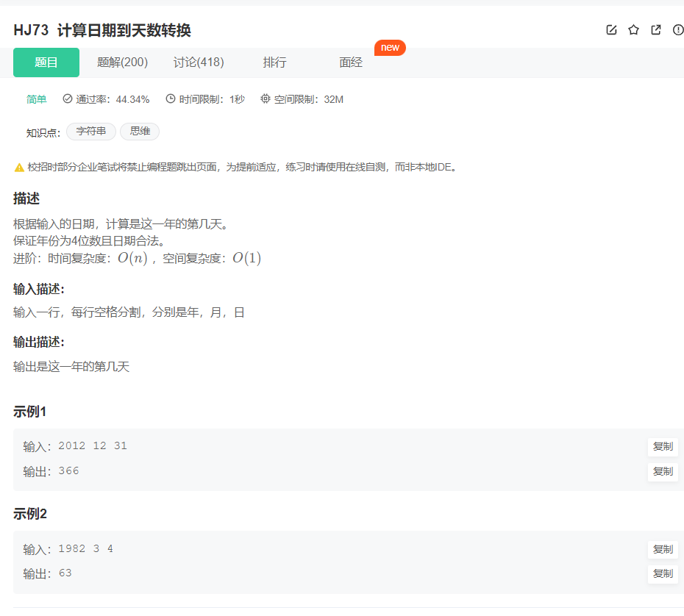Click the warning icon in the notice banner
684x616 pixels.
[18, 166]
